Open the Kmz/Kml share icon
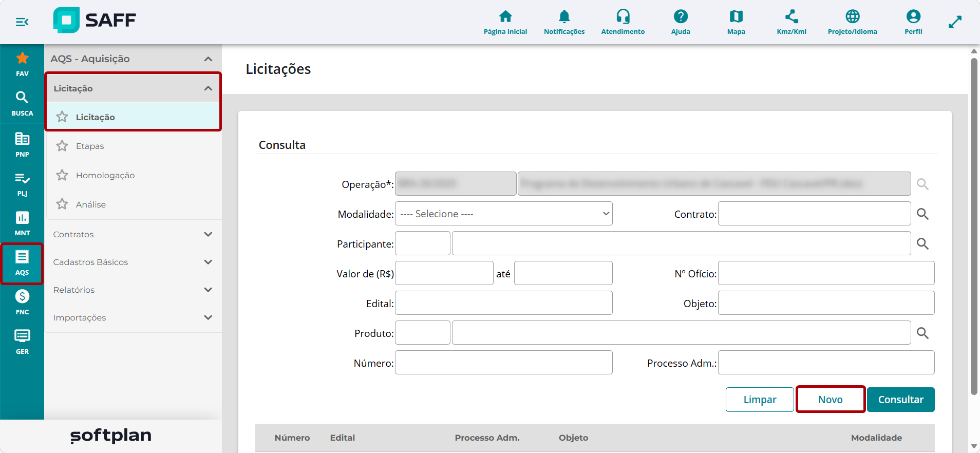The width and height of the screenshot is (980, 453). 791,16
